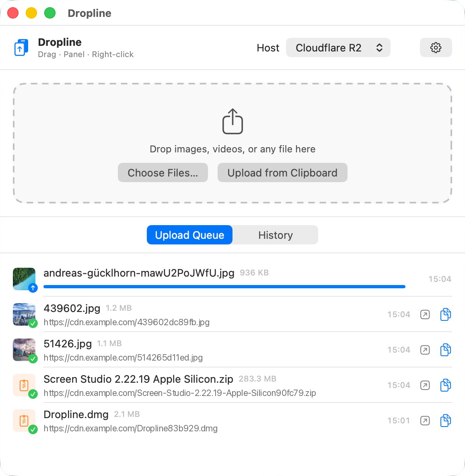Image resolution: width=465 pixels, height=476 pixels.
Task: Click Upload from Clipboard button
Action: pos(282,173)
